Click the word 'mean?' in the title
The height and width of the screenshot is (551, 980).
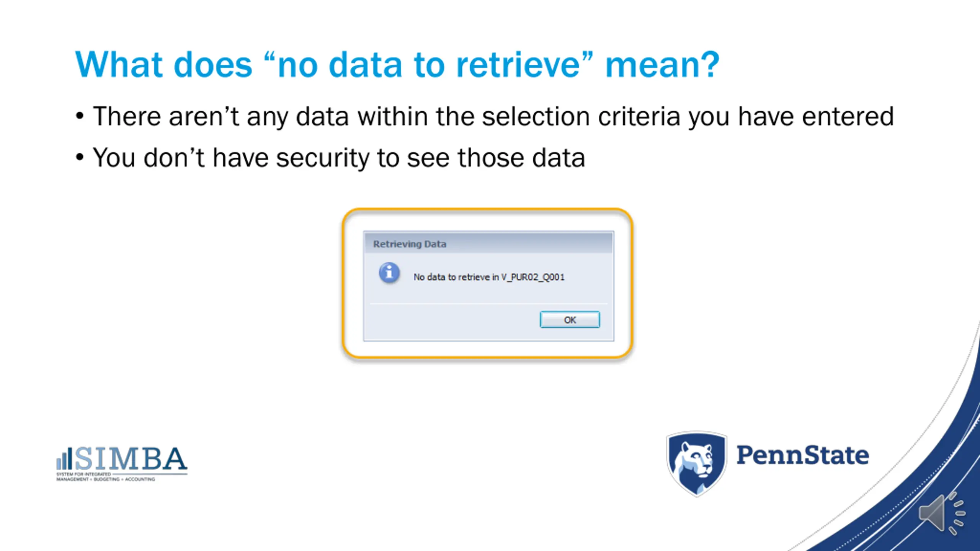tap(662, 65)
